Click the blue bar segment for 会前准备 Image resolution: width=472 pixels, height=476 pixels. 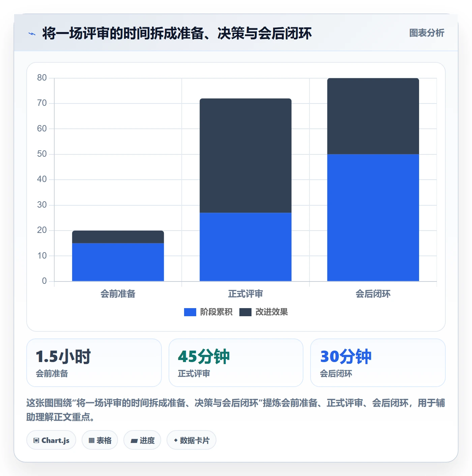[x=118, y=262]
